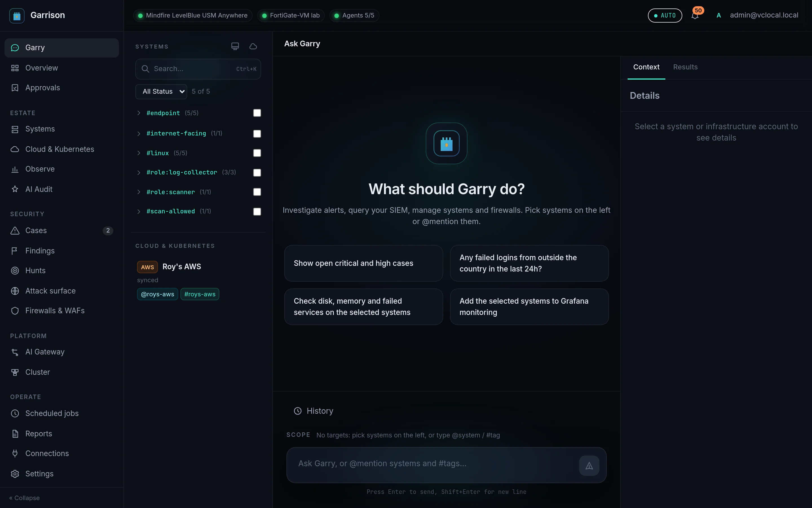Click the AI Audit star icon
The image size is (812, 508).
[15, 189]
